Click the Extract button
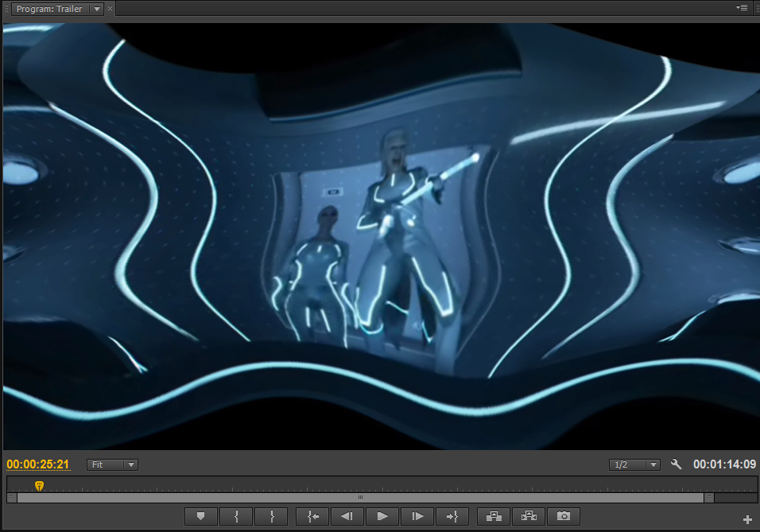This screenshot has width=760, height=532. coord(529,516)
